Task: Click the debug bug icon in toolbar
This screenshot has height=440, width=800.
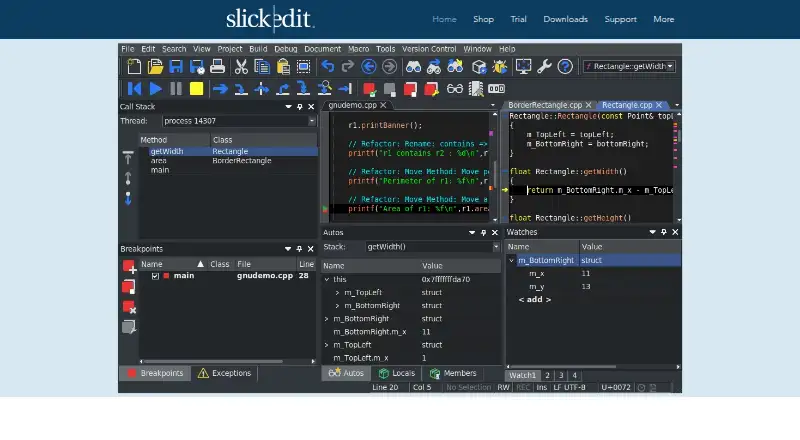Action: click(x=500, y=66)
